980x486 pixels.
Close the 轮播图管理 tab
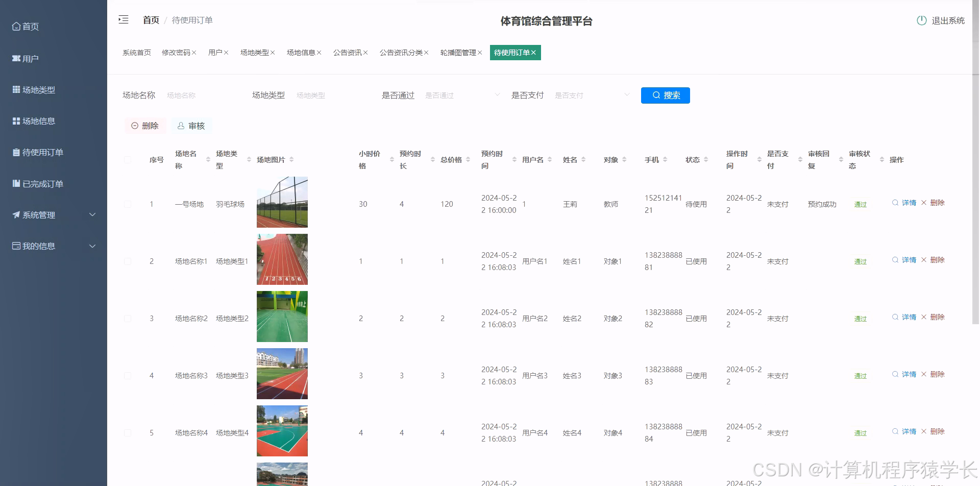(x=480, y=53)
